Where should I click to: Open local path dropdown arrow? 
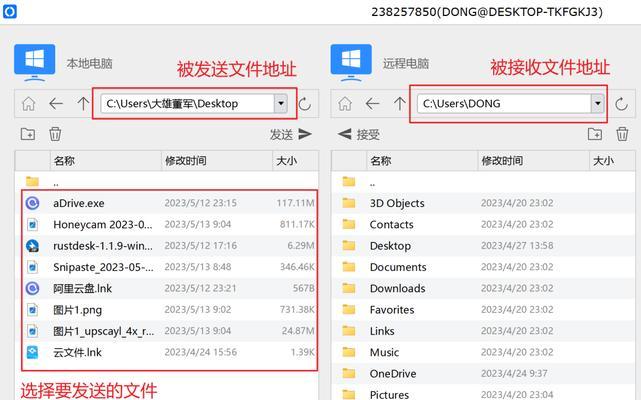[x=281, y=103]
